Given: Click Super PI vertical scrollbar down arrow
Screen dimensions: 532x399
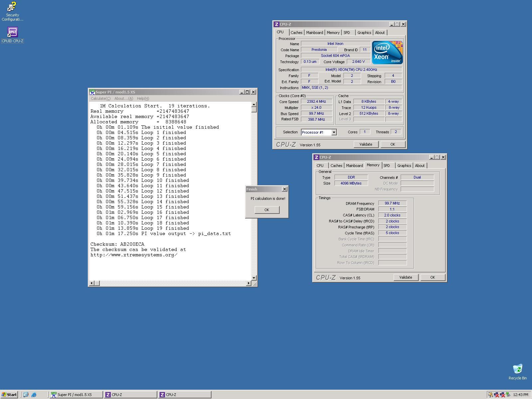Looking at the screenshot, I should click(x=254, y=278).
